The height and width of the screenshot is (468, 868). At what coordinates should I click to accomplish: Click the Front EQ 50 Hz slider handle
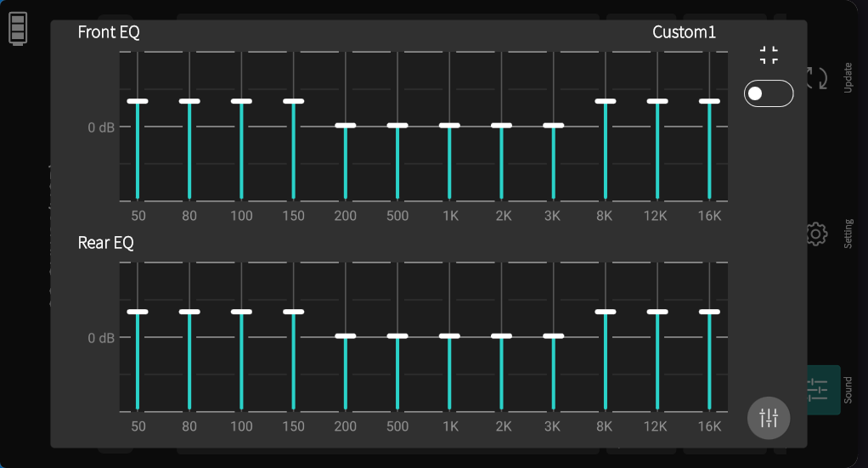[x=138, y=101]
